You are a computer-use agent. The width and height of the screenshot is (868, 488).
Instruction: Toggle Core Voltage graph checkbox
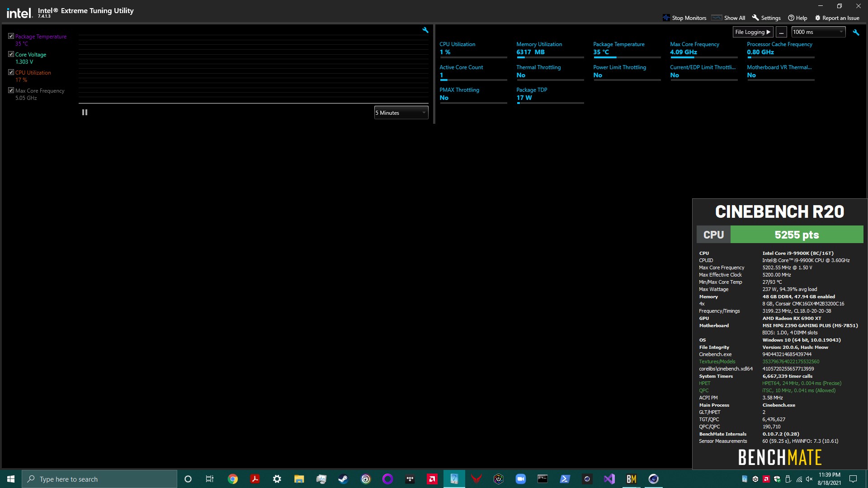point(11,54)
